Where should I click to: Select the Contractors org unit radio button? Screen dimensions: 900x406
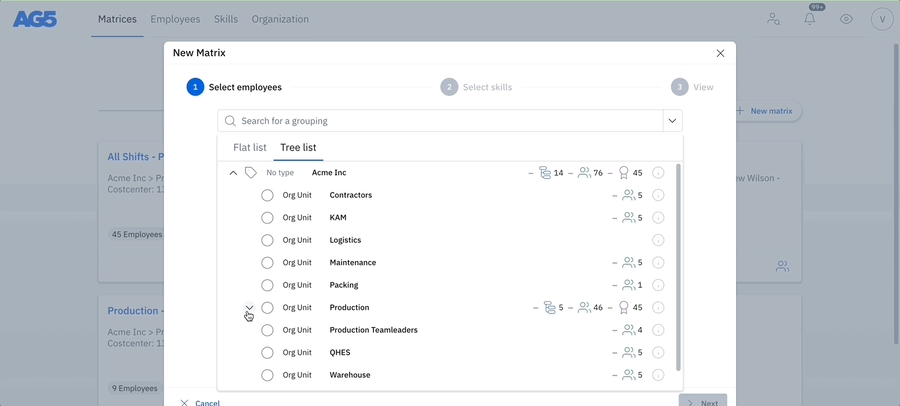[267, 195]
